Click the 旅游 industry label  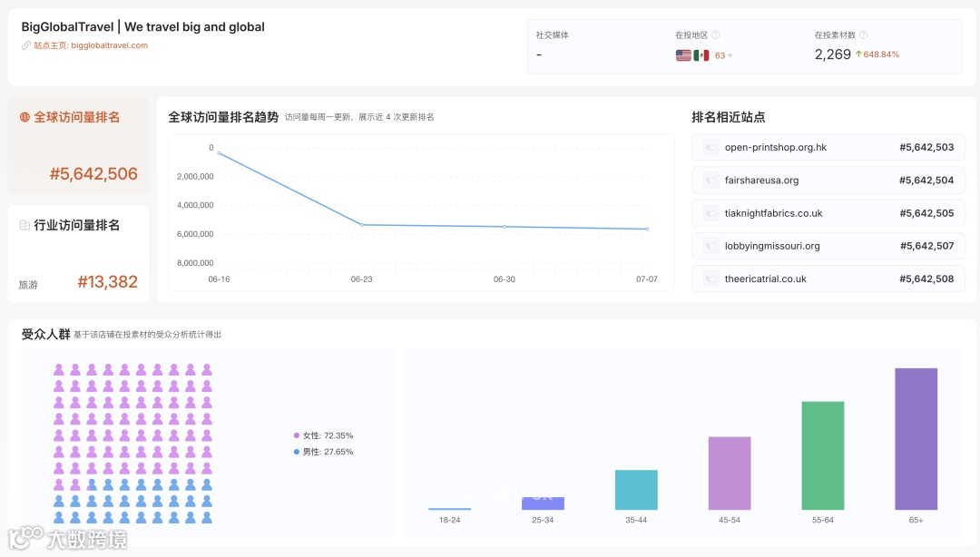click(x=28, y=285)
